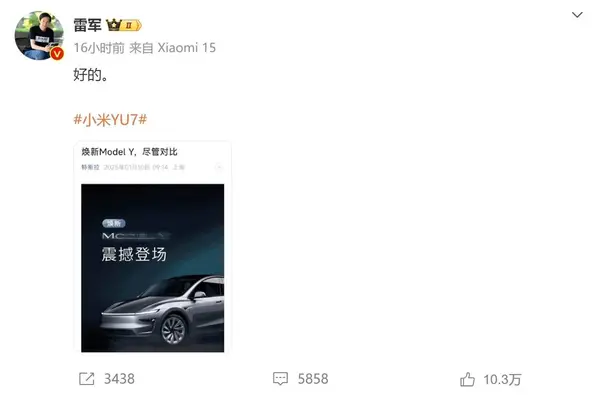Like the post with thumbs-up icon

click(467, 379)
